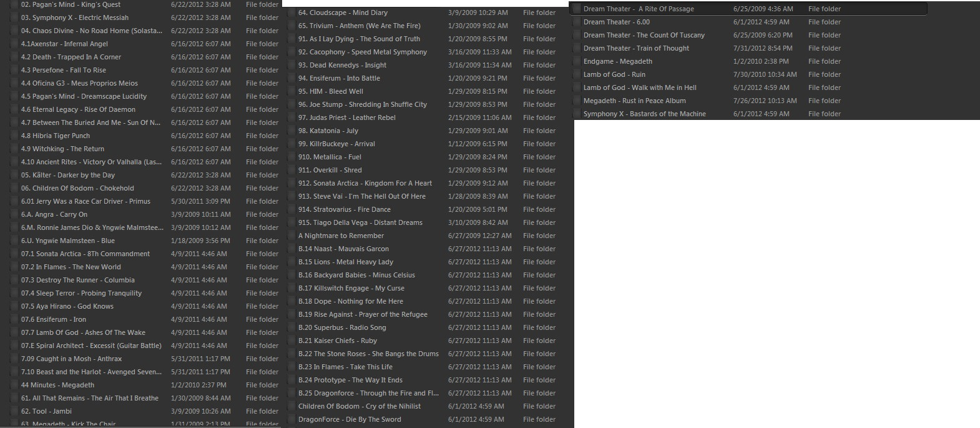The height and width of the screenshot is (428, 980).
Task: Select the folder icon beside '62. Tool - Jambi'
Action: click(x=14, y=411)
